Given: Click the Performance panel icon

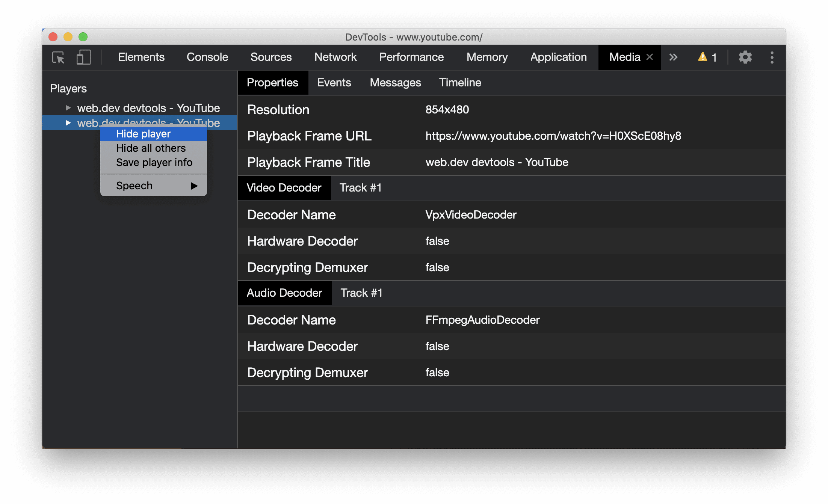Looking at the screenshot, I should (x=411, y=57).
